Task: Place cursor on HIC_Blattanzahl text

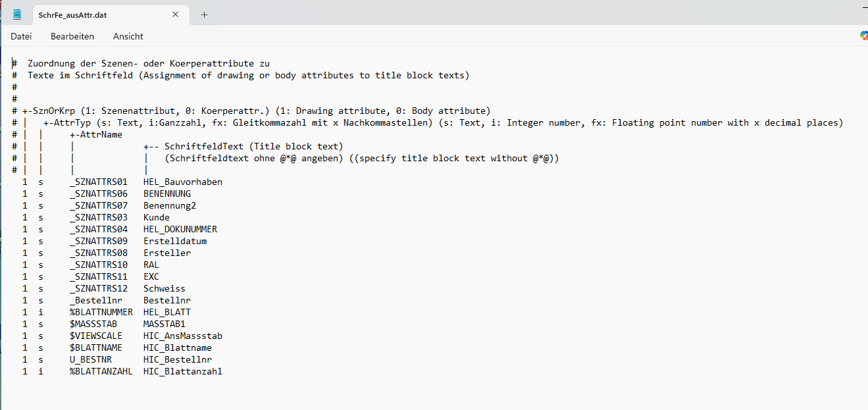Action: click(182, 371)
